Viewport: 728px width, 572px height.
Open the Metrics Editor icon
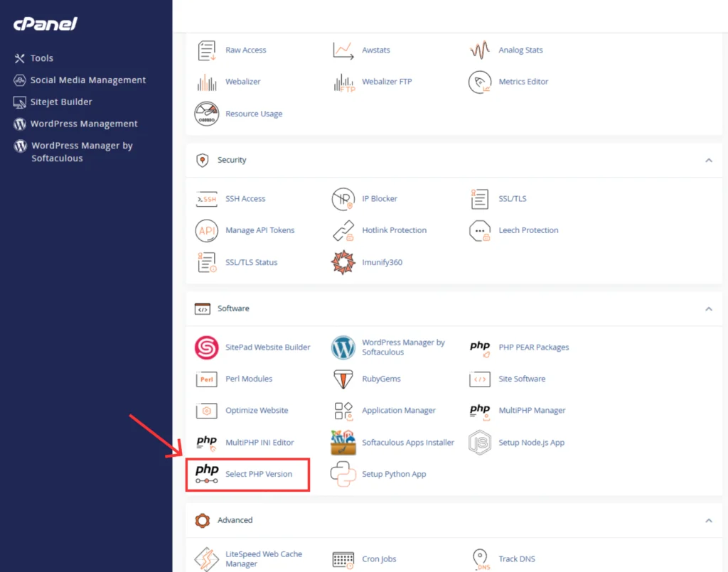point(480,82)
